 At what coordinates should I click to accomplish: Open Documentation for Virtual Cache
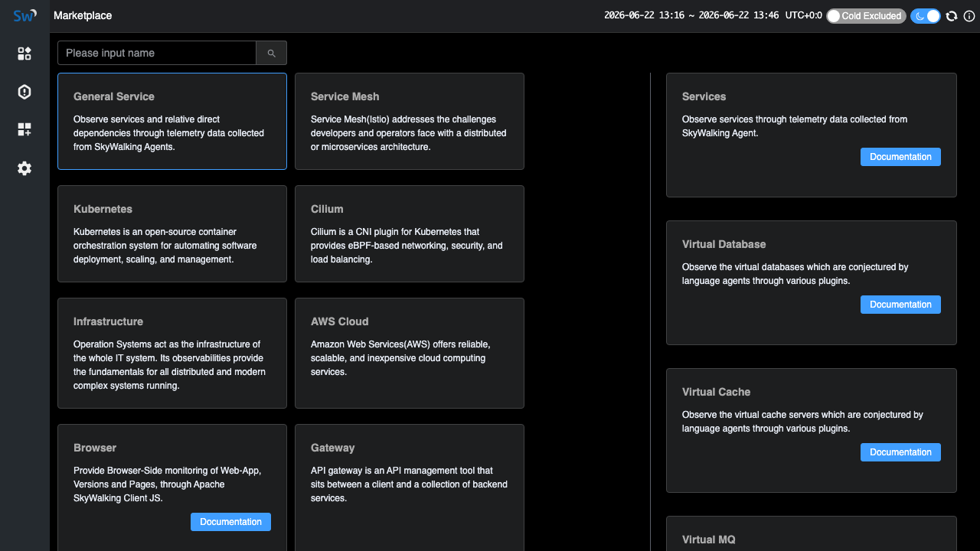click(x=900, y=452)
